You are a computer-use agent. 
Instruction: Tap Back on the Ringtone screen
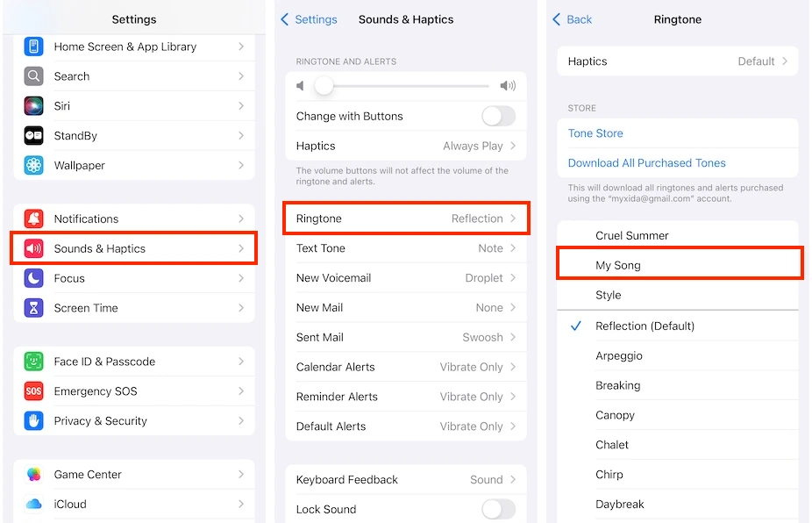point(572,18)
